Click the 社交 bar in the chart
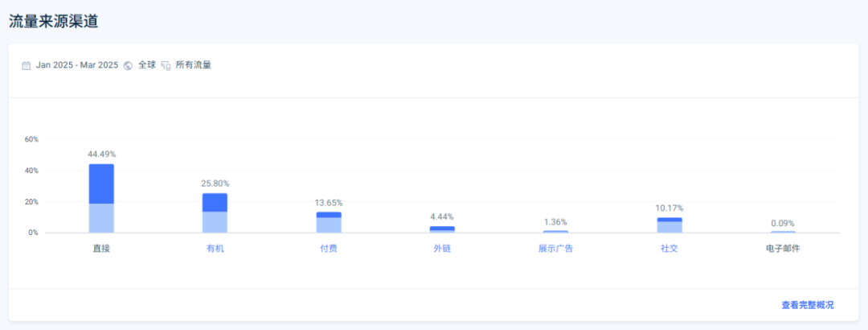The width and height of the screenshot is (868, 330). 669,225
